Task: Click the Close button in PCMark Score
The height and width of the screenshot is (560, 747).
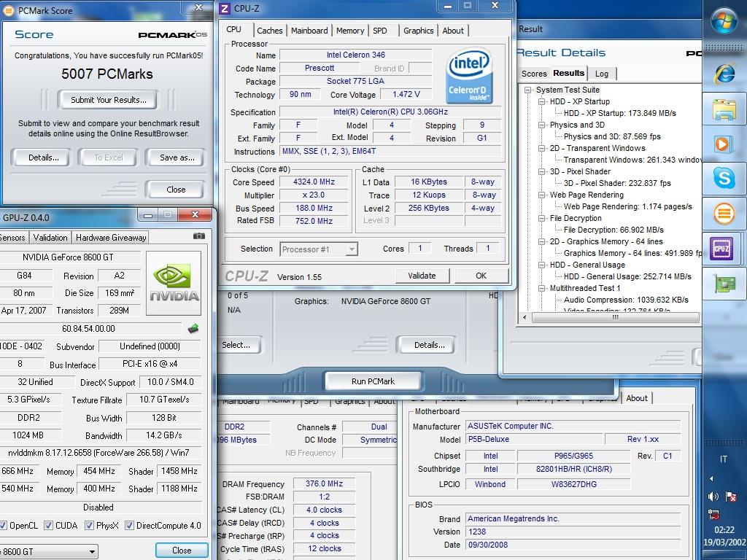Action: pyautogui.click(x=176, y=190)
